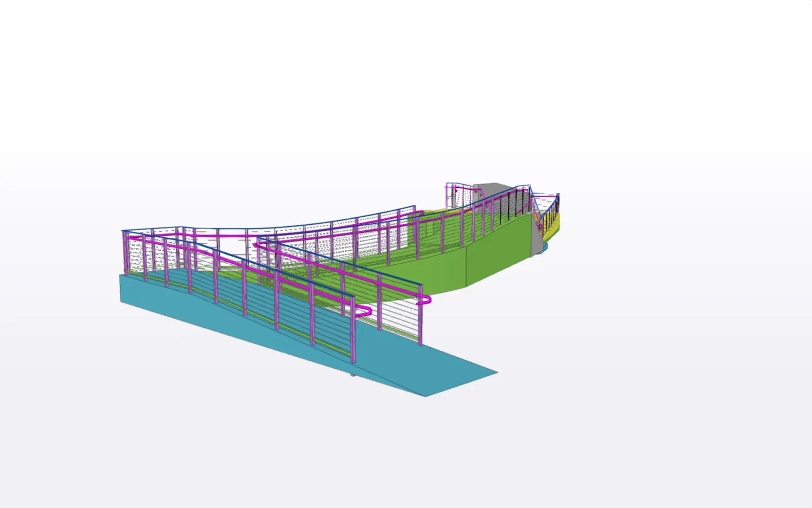
Task: Select the purple corner post at the far left
Action: (x=126, y=252)
